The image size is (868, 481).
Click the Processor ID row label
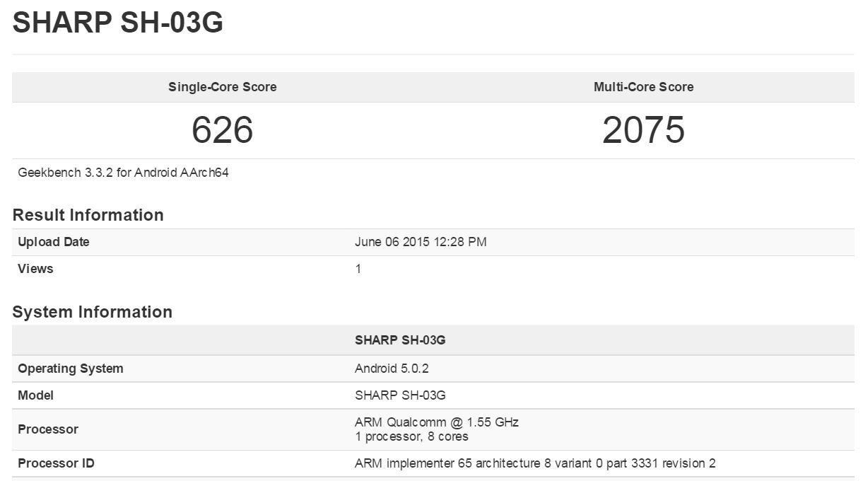tap(56, 463)
